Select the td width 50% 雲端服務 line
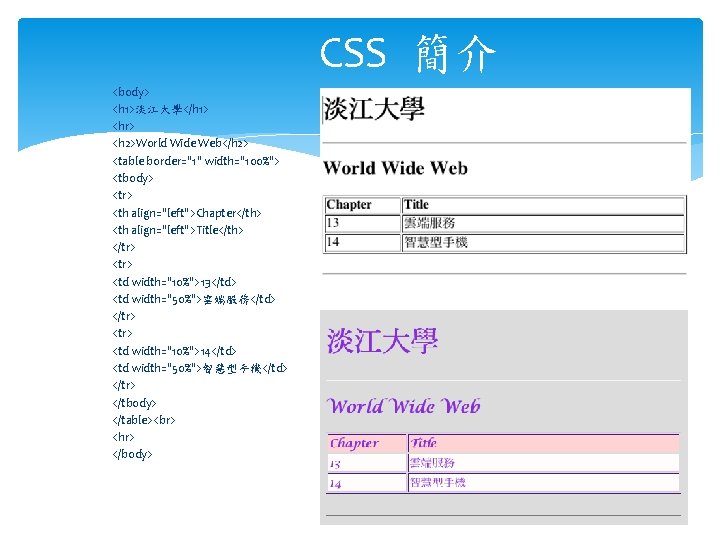This screenshot has width=720, height=540. (x=194, y=299)
